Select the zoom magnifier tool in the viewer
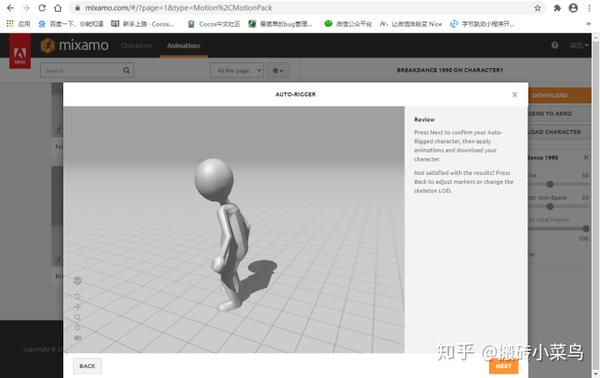The width and height of the screenshot is (600, 378). (78, 318)
